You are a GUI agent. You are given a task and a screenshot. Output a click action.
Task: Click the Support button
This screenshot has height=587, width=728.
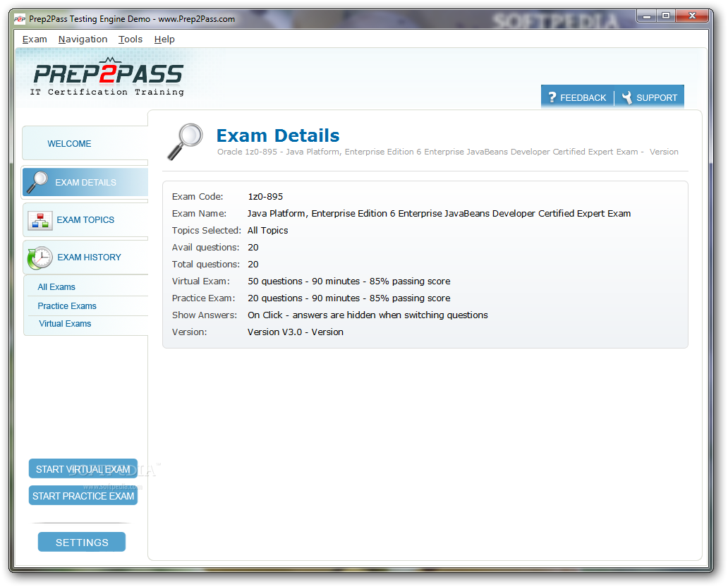pyautogui.click(x=650, y=97)
